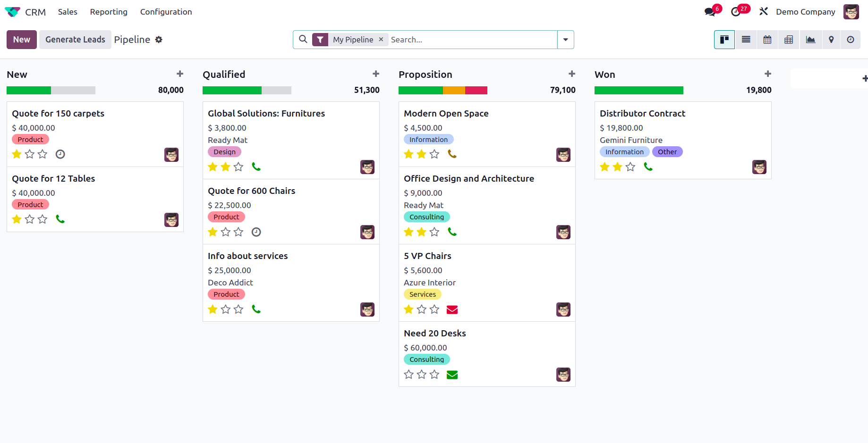Open the Reporting menu
Screen dimensions: 868x443
pyautogui.click(x=109, y=12)
